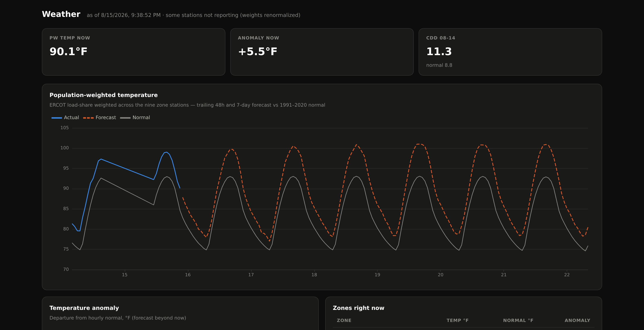Click the y-axis label 75

(66, 249)
